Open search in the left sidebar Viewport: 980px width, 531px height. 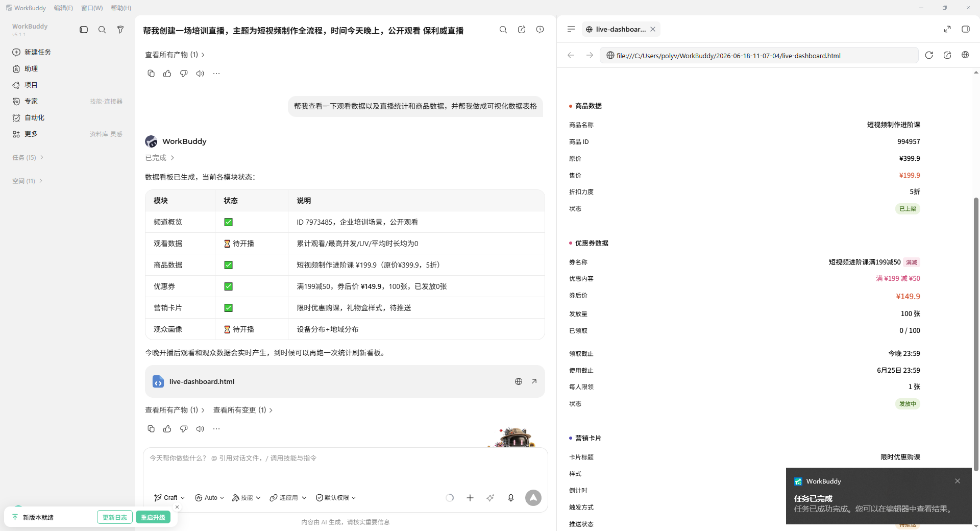102,30
